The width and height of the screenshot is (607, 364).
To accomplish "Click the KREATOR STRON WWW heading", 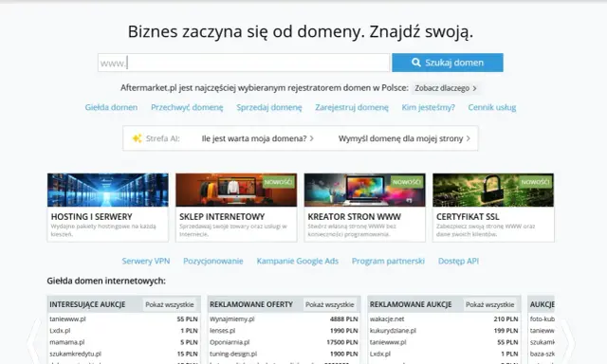I will (354, 217).
